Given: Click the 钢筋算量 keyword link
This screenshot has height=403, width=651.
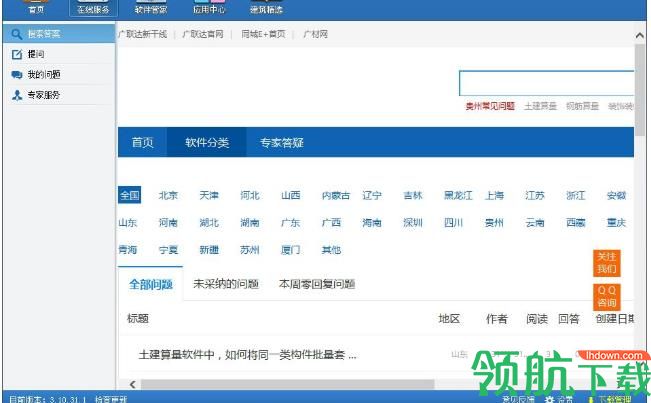Looking at the screenshot, I should coord(582,106).
